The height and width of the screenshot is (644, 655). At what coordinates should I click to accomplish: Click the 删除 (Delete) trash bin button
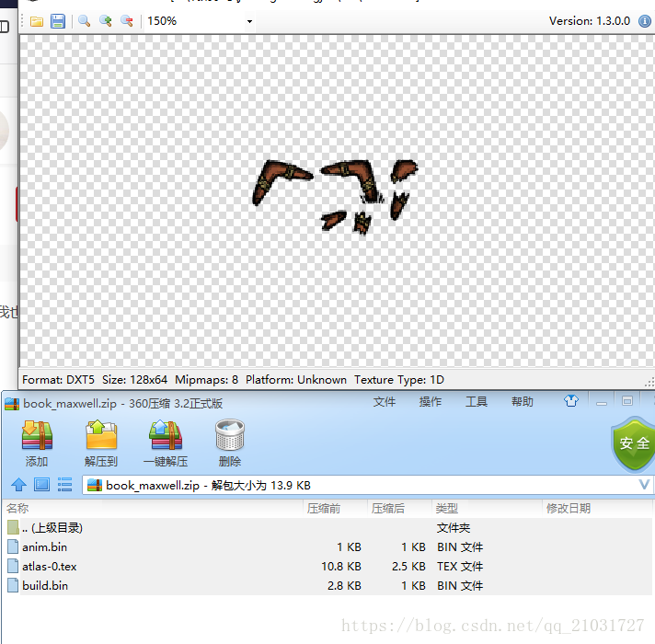tap(230, 443)
